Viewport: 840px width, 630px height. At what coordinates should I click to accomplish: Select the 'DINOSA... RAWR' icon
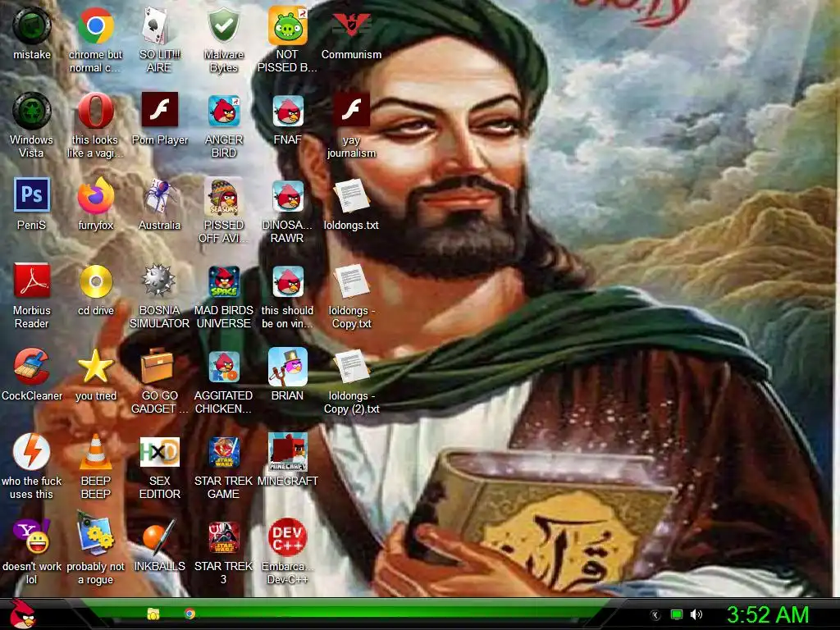(287, 196)
